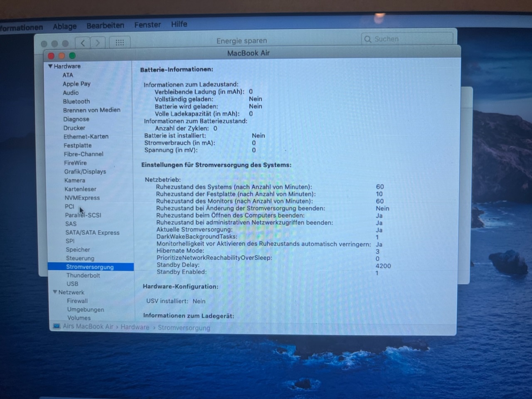
Task: Collapse the Hardware section triangle
Action: 50,66
